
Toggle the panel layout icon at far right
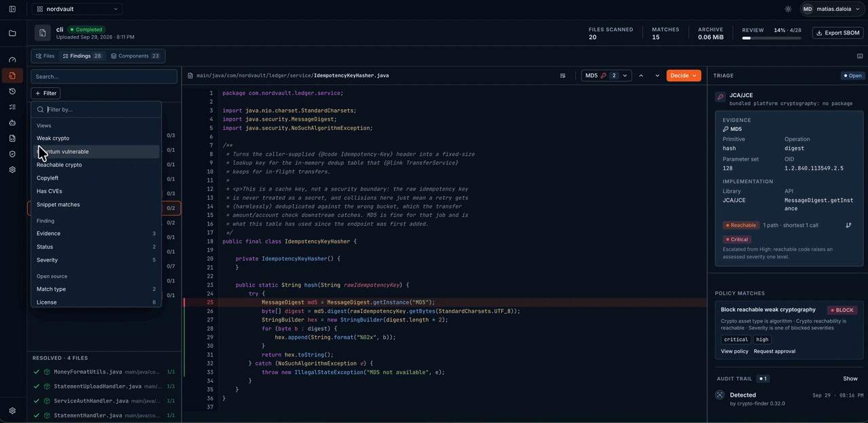pyautogui.click(x=860, y=56)
